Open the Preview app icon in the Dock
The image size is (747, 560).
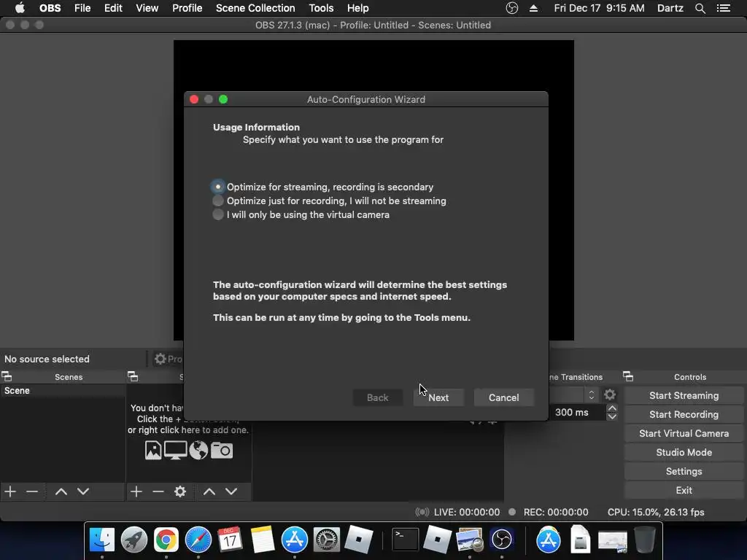coord(470,540)
